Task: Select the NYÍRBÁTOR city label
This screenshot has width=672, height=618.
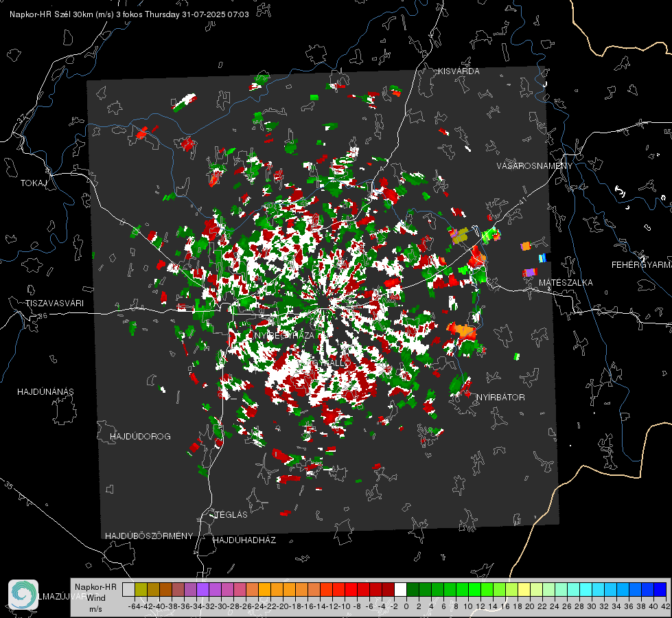Action: [x=500, y=398]
